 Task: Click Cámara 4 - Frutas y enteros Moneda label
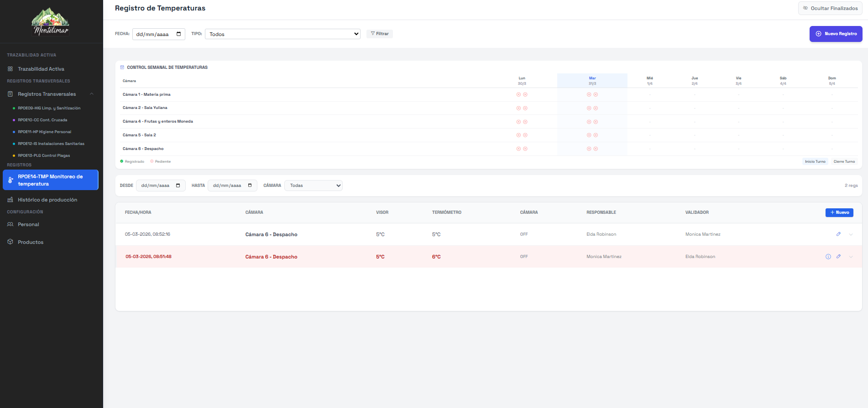[158, 121]
